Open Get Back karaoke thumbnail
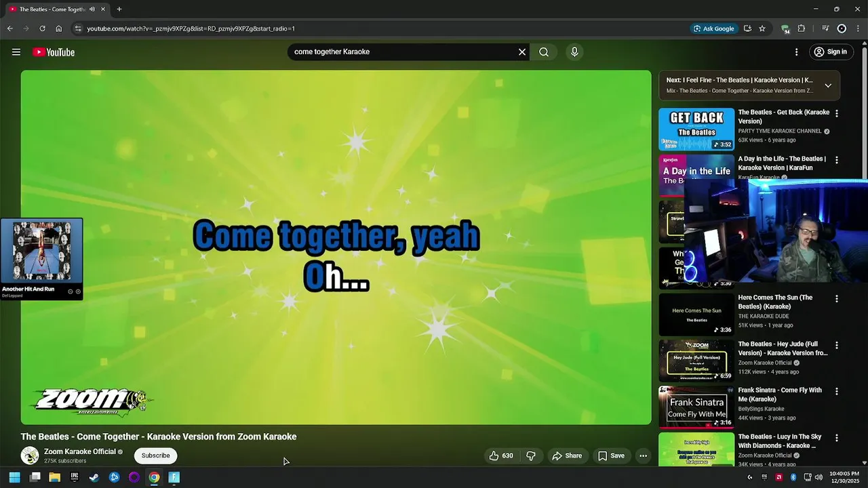 pyautogui.click(x=696, y=129)
